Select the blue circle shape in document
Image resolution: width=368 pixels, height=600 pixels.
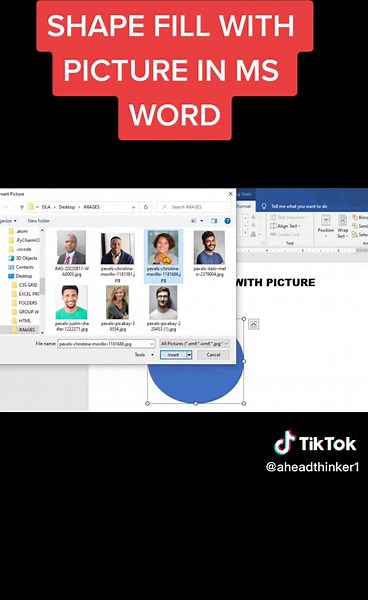(195, 383)
